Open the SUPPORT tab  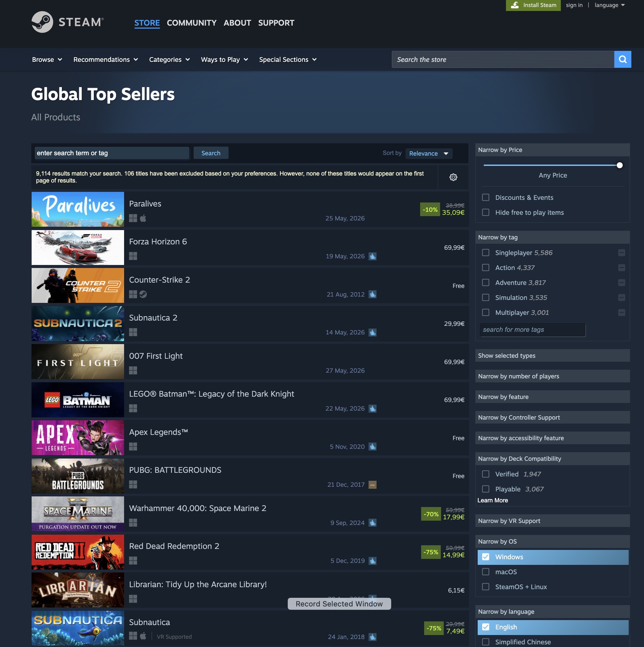coord(276,23)
